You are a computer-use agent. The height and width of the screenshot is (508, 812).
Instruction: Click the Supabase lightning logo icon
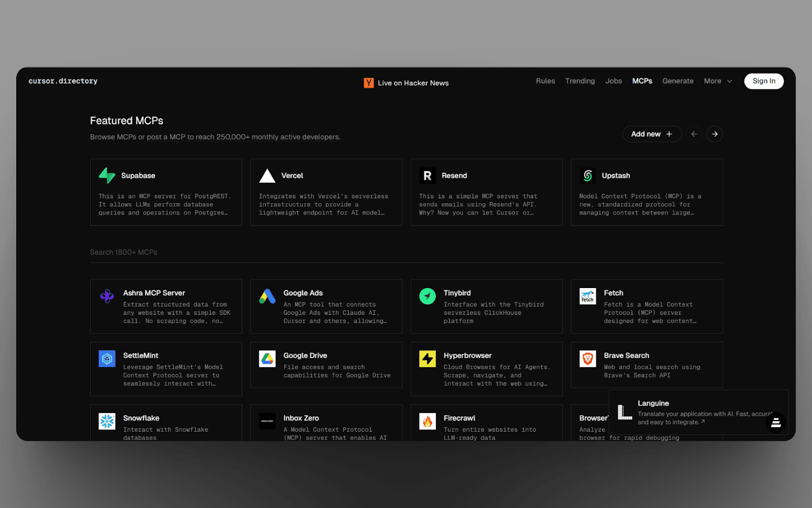click(107, 175)
